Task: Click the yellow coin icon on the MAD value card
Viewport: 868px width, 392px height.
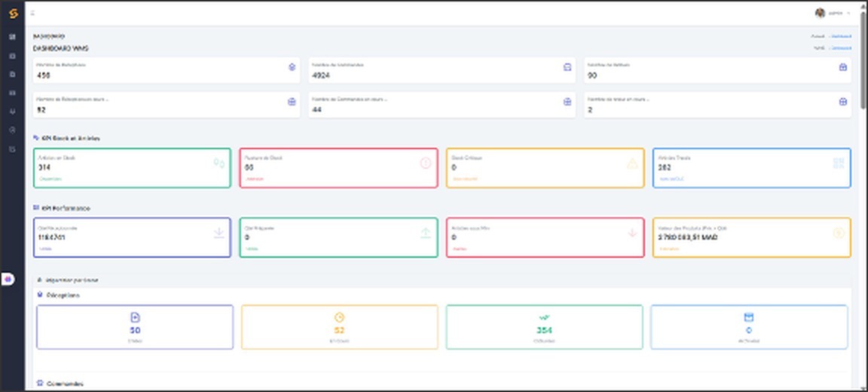Action: click(839, 233)
